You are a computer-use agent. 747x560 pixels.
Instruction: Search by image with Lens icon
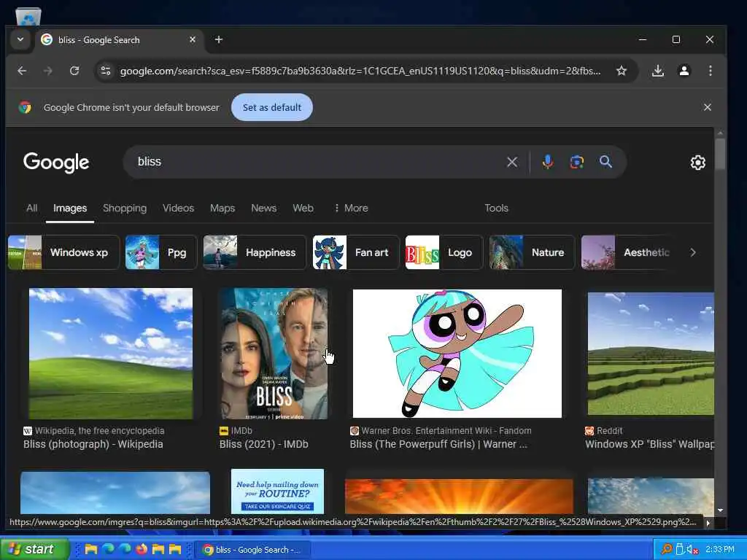577,162
